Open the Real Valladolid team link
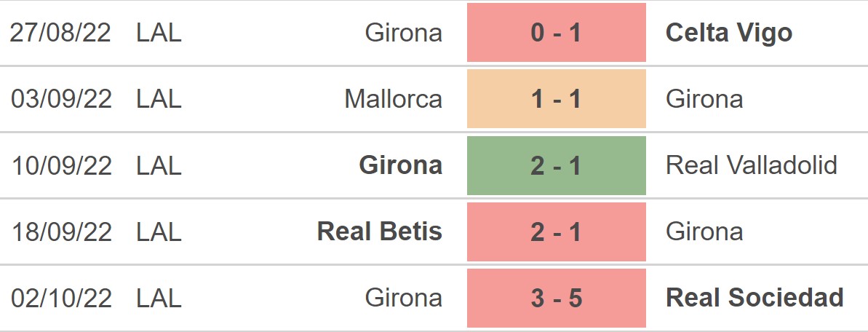The image size is (868, 332). tap(751, 165)
